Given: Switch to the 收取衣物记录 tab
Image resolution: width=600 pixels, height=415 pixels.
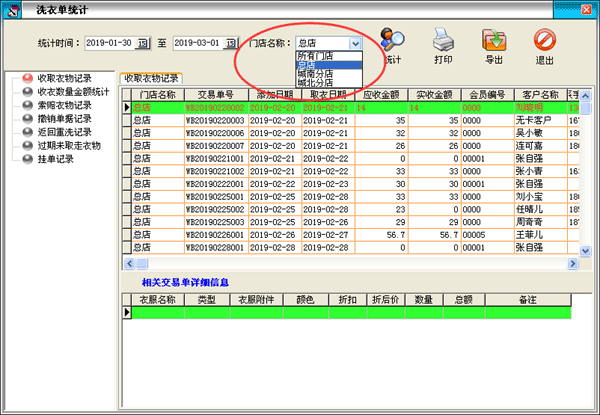Looking at the screenshot, I should pos(150,78).
